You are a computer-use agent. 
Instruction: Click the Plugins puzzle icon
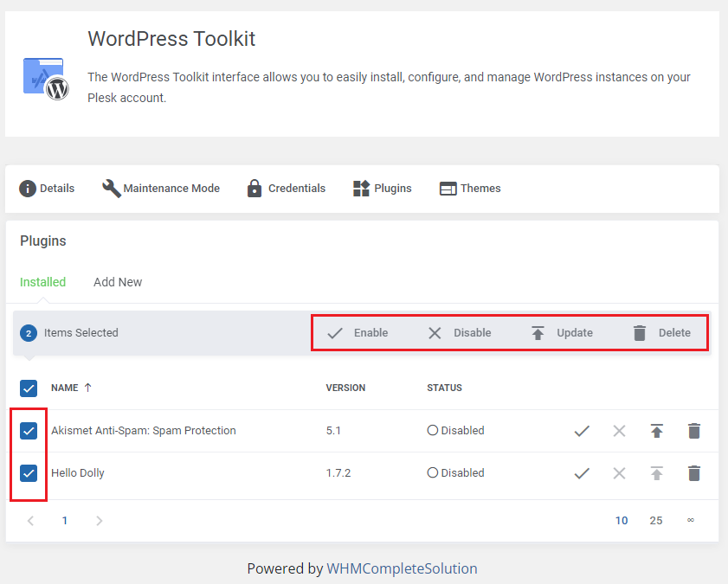click(x=361, y=189)
